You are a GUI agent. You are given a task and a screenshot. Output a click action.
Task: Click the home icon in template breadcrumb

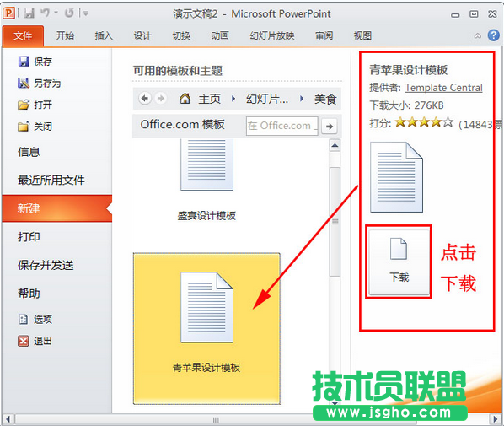click(x=185, y=99)
